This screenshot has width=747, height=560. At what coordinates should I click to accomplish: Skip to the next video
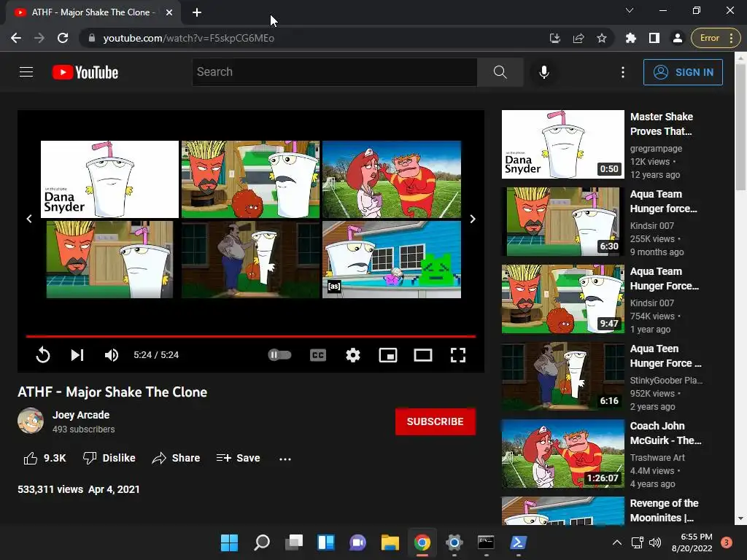pyautogui.click(x=77, y=355)
